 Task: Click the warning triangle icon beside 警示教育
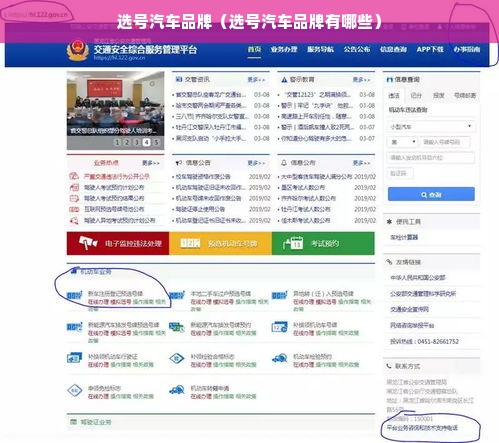pos(284,80)
